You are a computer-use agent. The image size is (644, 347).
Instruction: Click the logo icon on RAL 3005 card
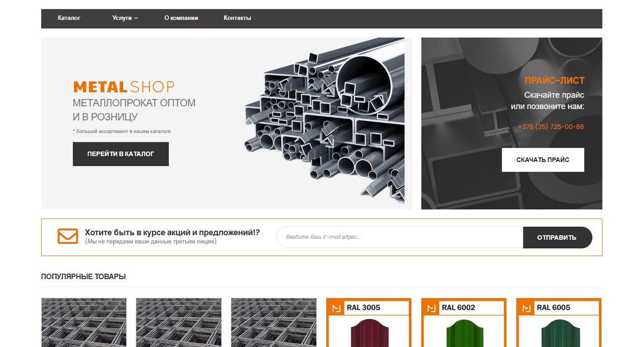(336, 308)
